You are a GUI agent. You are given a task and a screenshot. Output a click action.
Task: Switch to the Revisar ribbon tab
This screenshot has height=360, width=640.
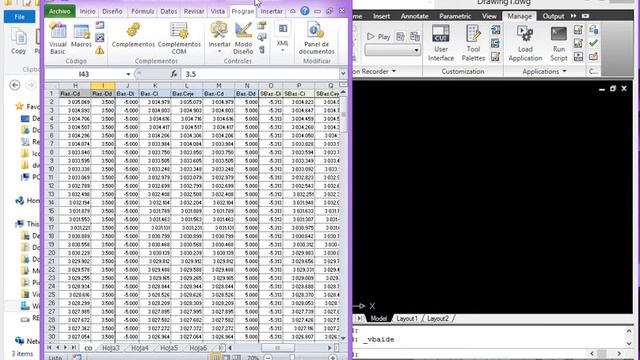(x=194, y=11)
